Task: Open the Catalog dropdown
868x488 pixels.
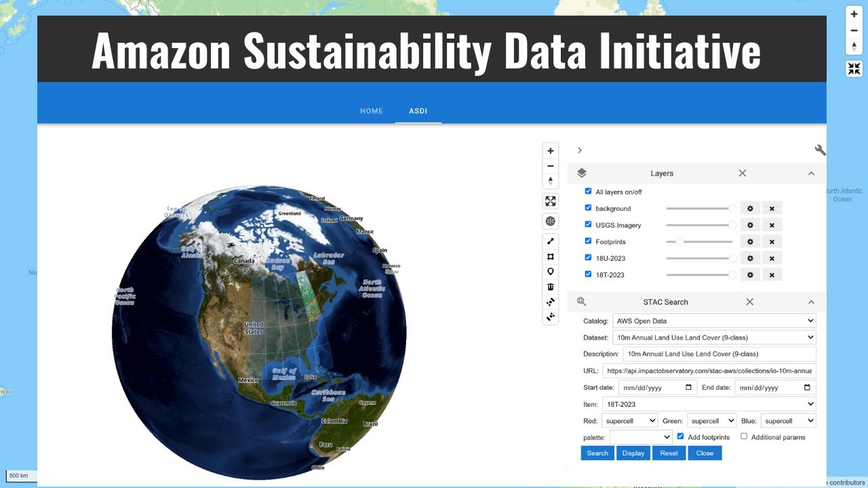Action: (714, 321)
